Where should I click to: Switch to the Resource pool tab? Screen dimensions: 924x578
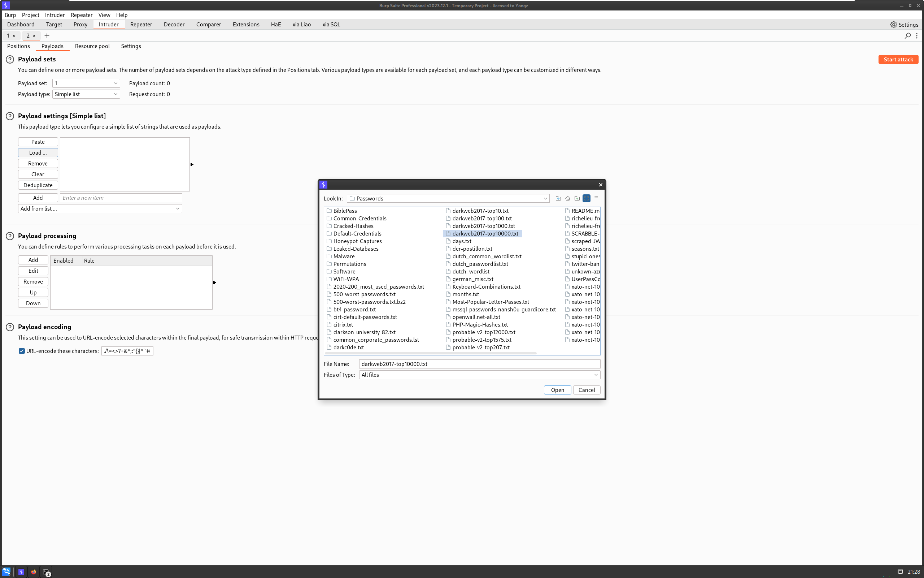click(x=92, y=46)
